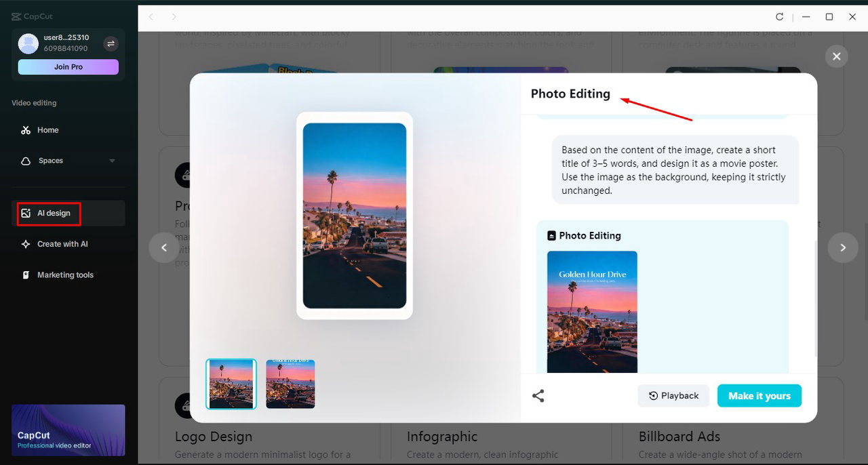This screenshot has height=465, width=868.
Task: Open the CapCut Pro banner
Action: [x=68, y=430]
